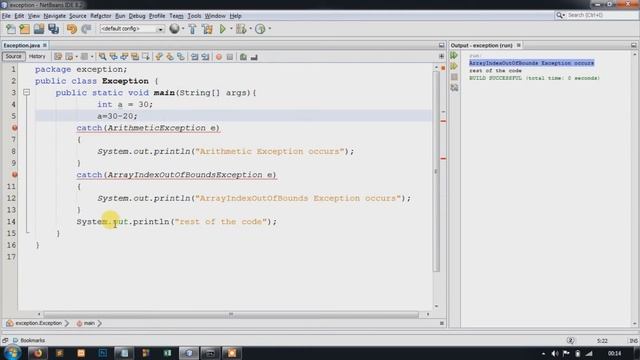Image resolution: width=640 pixels, height=360 pixels.
Task: Open the Profile Project dropdown arrow
Action: pyautogui.click(x=270, y=29)
